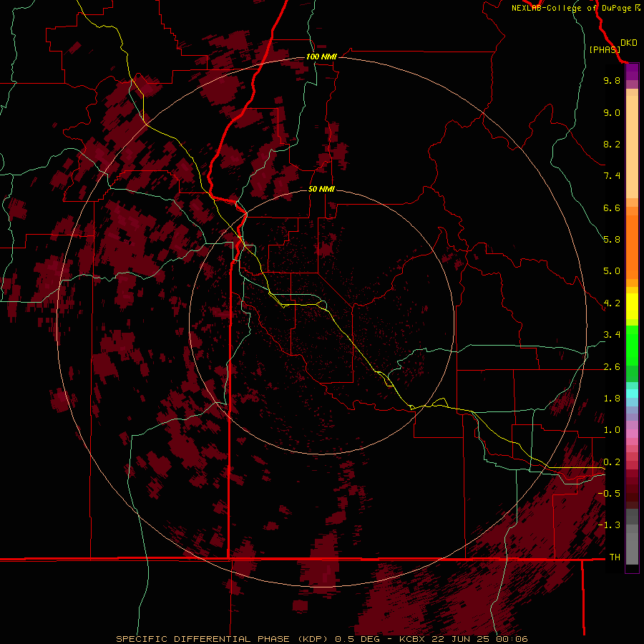
Task: Click the 100 NMI range ring label
Action: tap(321, 57)
